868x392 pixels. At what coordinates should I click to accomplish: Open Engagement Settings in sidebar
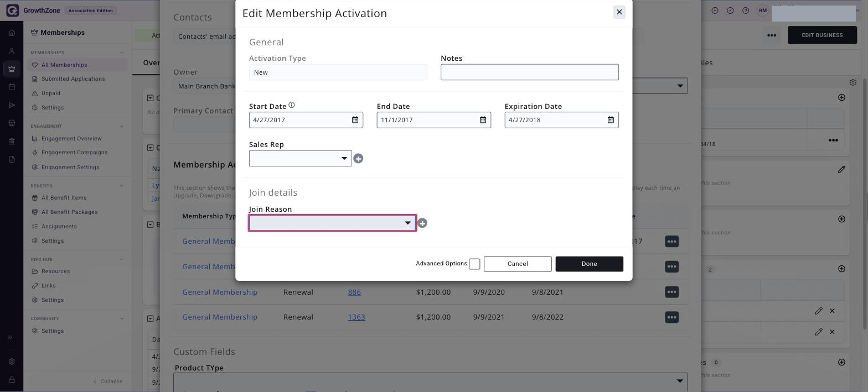click(x=70, y=167)
